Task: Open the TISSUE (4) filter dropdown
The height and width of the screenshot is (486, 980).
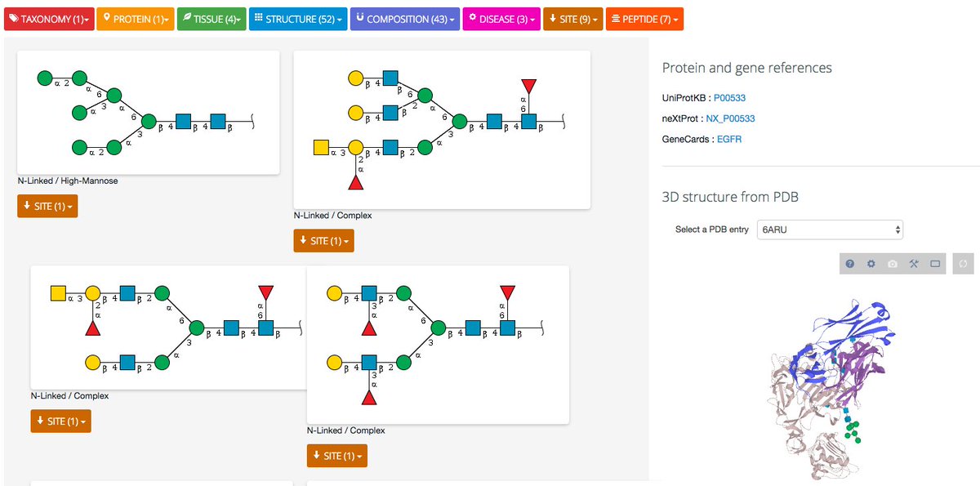Action: pyautogui.click(x=212, y=19)
